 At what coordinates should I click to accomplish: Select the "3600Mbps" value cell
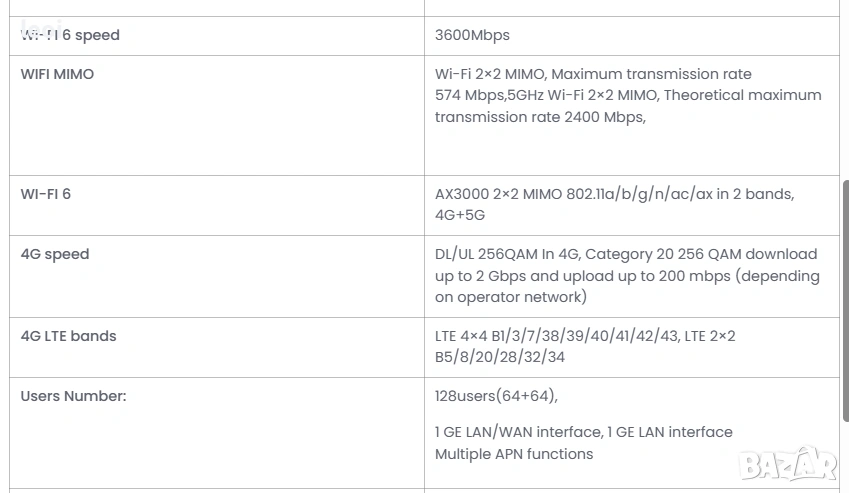pyautogui.click(x=472, y=35)
